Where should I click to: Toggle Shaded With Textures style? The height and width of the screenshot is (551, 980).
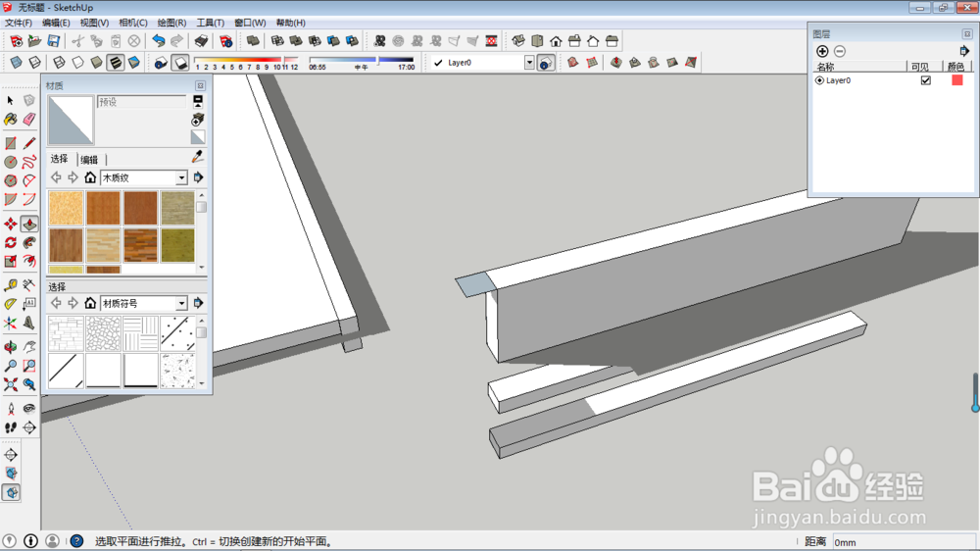point(115,63)
